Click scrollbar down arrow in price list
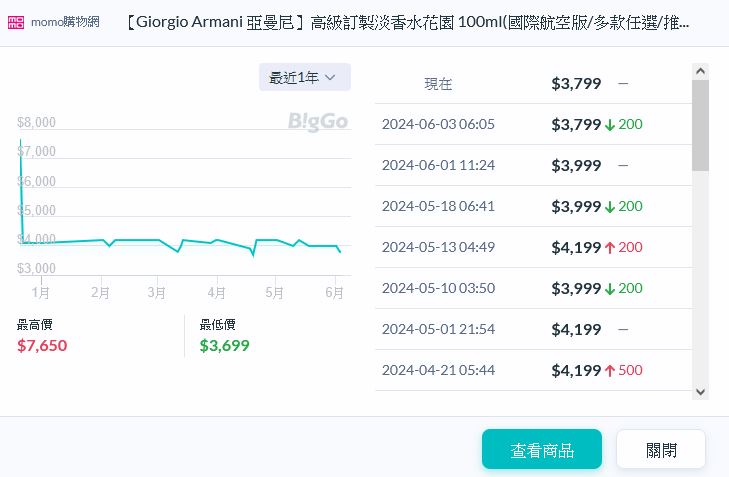729x477 pixels. [x=700, y=392]
